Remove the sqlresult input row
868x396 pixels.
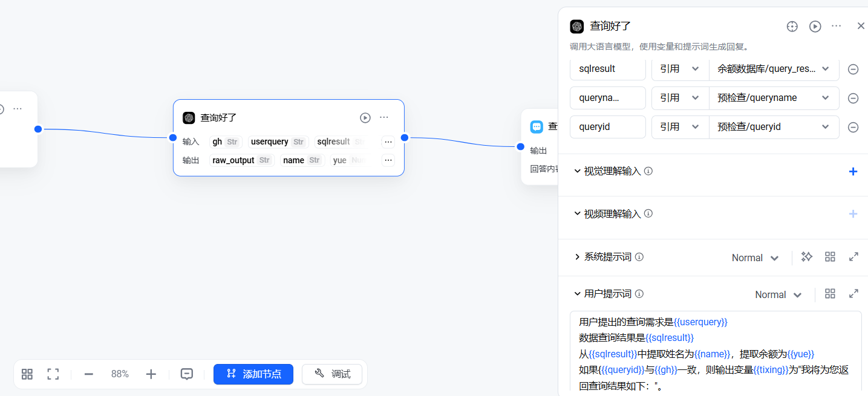(x=853, y=69)
